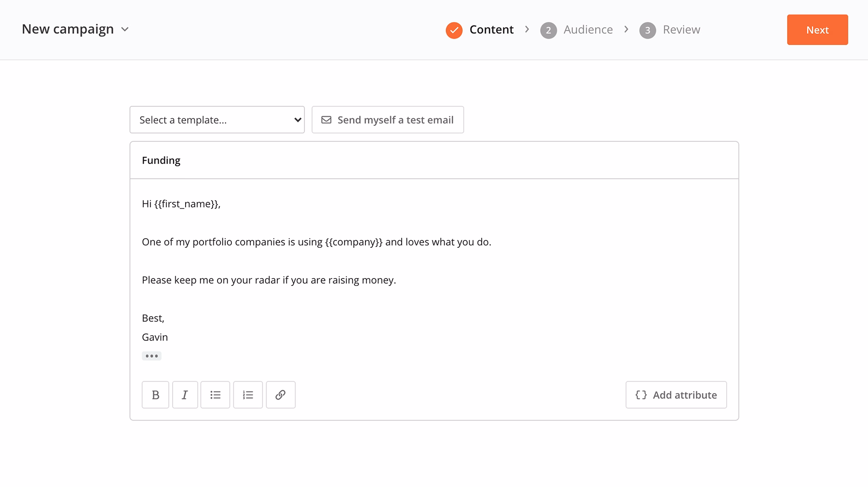868x487 pixels.
Task: Click Send myself a test email
Action: click(395, 120)
